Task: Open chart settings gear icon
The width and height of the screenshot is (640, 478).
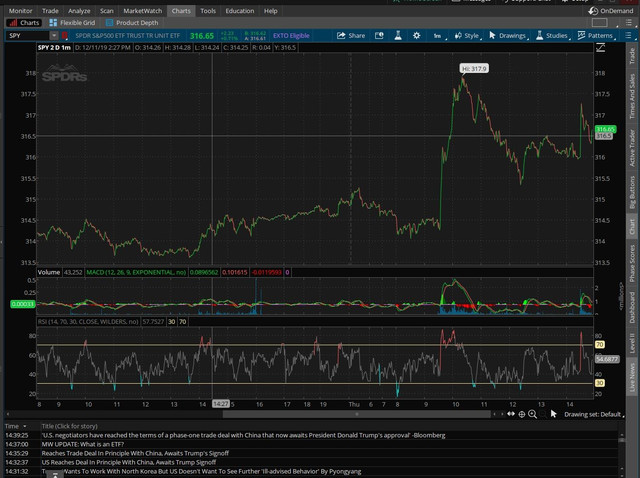Action: (416, 36)
